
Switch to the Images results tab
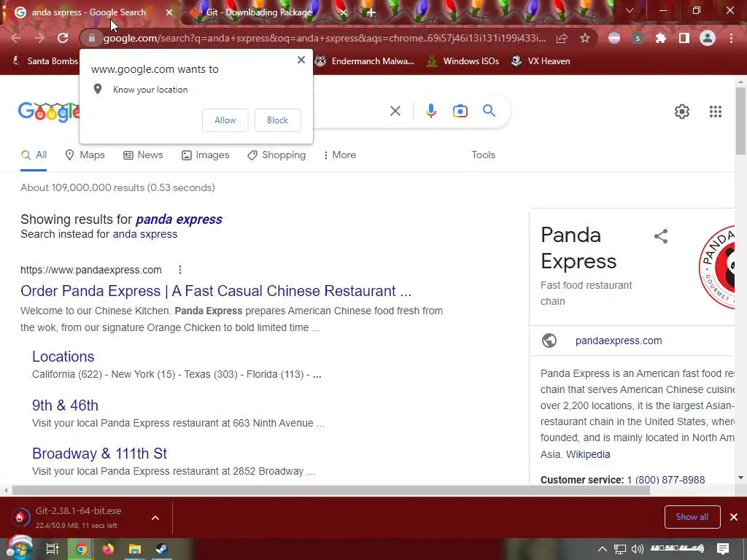[205, 155]
